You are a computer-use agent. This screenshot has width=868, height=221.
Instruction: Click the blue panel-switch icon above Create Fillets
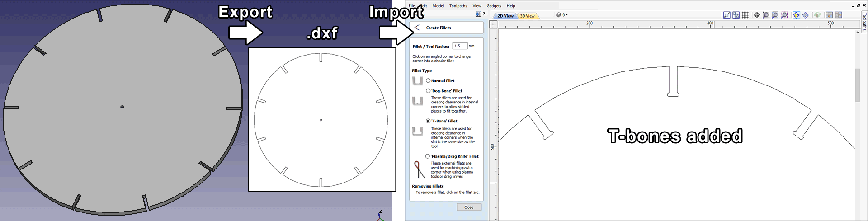pyautogui.click(x=478, y=14)
